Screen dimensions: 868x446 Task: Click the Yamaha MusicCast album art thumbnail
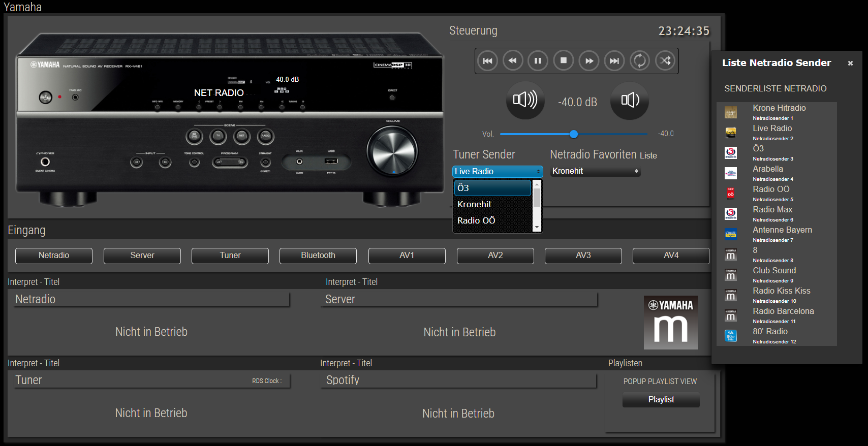click(671, 323)
